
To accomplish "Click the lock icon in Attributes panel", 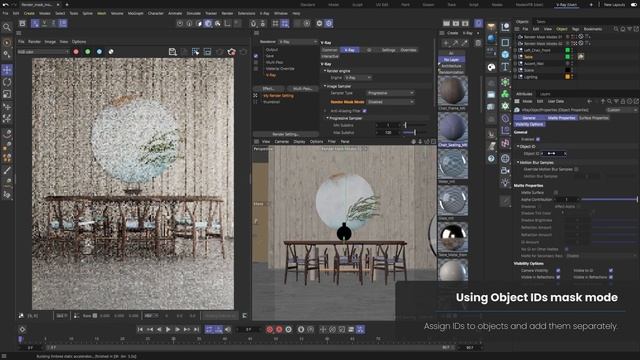I will pos(623,101).
